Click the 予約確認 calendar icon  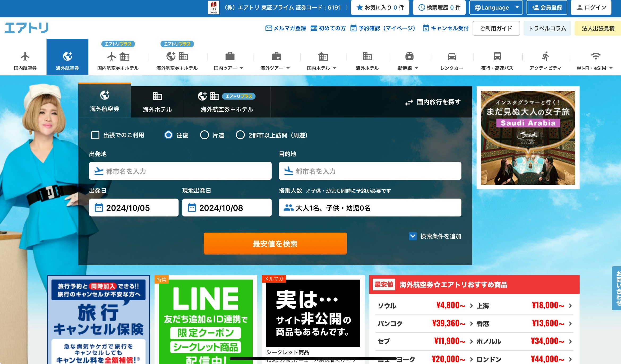(x=353, y=28)
